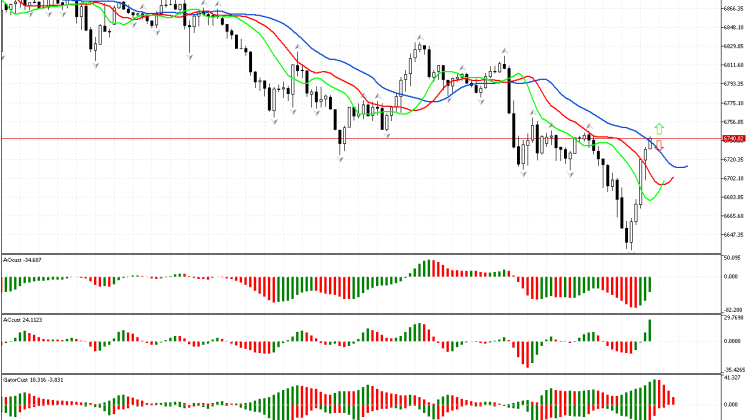This screenshot has width=752, height=420.
Task: Click the 6866.35 price axis label
Action: click(x=733, y=8)
